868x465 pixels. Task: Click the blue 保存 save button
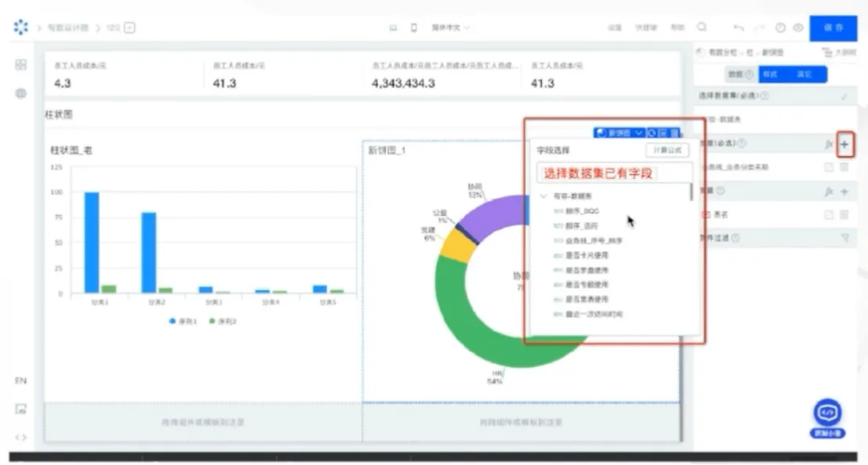pos(833,27)
